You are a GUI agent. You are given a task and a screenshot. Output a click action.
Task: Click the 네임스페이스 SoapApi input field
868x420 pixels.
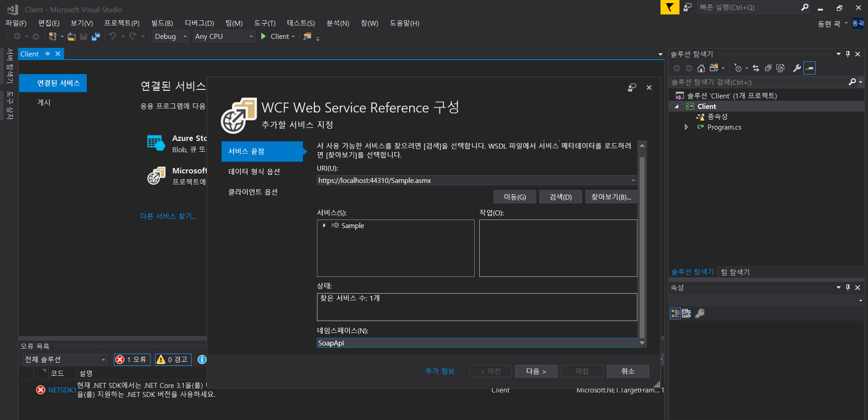[477, 343]
